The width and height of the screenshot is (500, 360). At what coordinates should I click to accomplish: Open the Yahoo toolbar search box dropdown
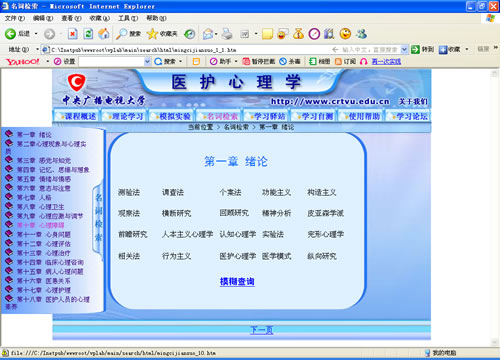(147, 61)
